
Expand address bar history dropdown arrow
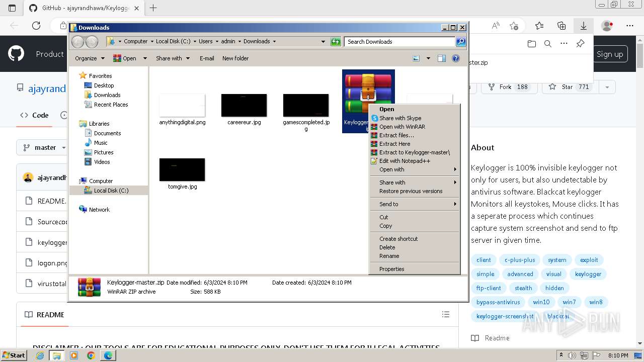tap(323, 42)
